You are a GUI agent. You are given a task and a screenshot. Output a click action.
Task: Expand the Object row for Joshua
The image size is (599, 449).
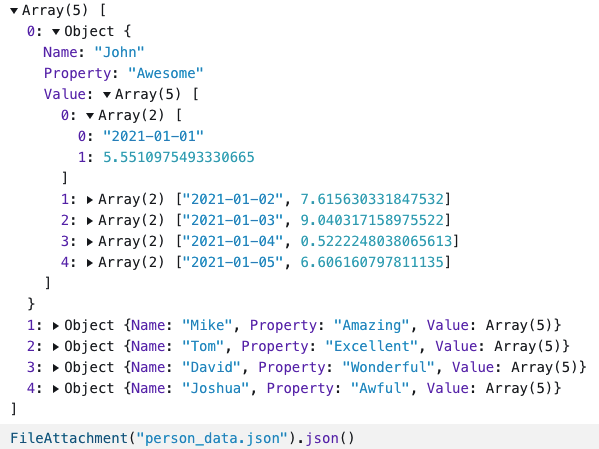tap(56, 389)
